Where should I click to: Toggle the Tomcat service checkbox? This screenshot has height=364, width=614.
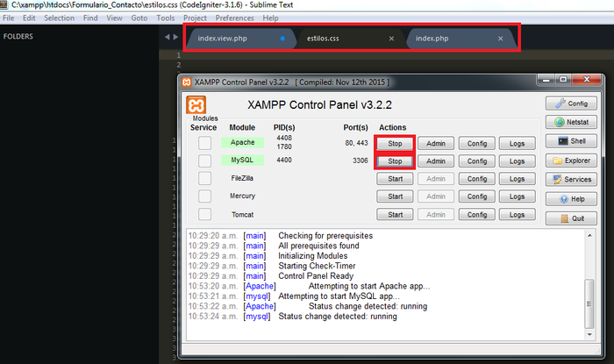click(x=204, y=214)
